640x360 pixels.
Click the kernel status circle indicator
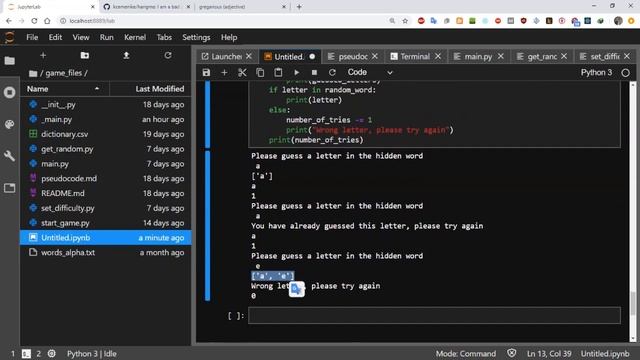coord(625,73)
